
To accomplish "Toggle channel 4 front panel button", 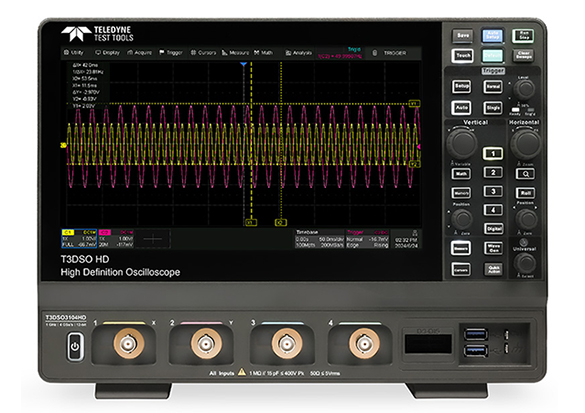I will pyautogui.click(x=493, y=210).
